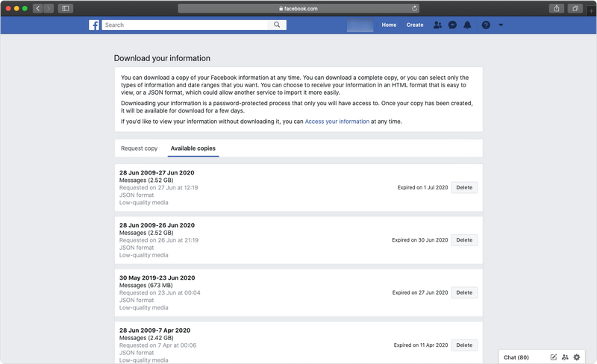Click the search magnifier icon
Image resolution: width=597 pixels, height=364 pixels.
(277, 25)
